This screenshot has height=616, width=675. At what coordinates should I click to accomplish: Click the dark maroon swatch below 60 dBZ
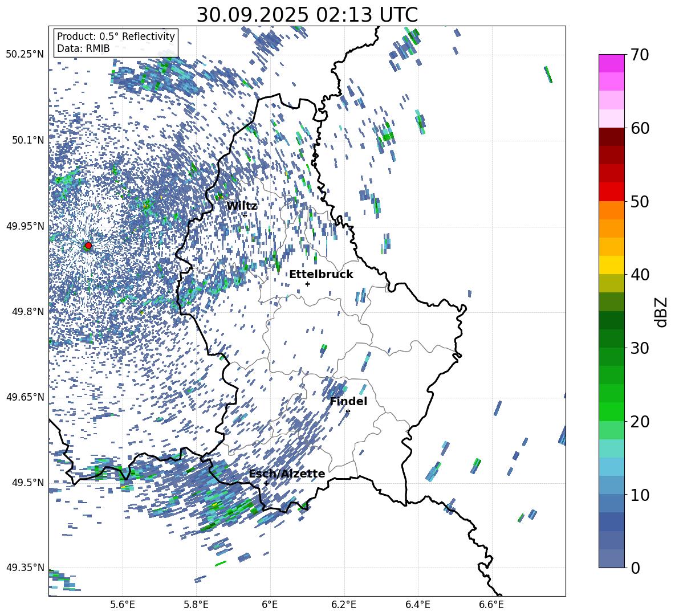tap(612, 137)
